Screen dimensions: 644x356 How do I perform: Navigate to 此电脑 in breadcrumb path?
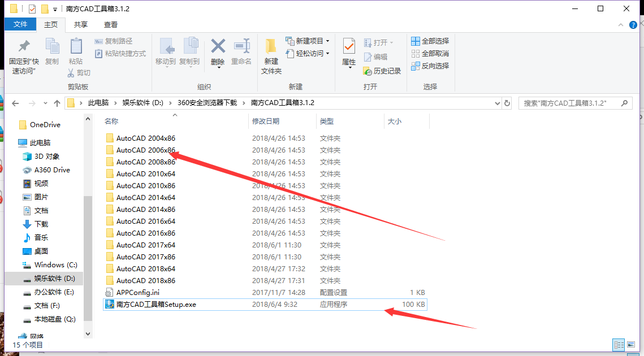point(98,103)
